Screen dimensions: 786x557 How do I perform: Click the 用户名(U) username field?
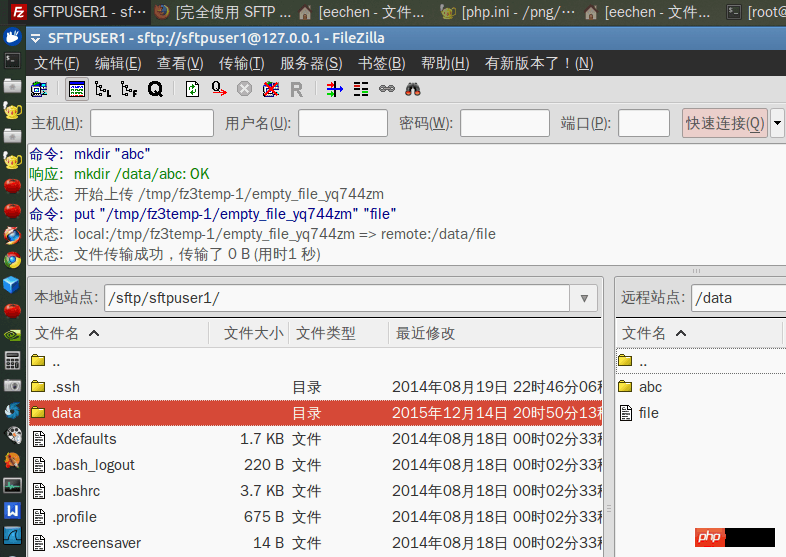pos(343,123)
